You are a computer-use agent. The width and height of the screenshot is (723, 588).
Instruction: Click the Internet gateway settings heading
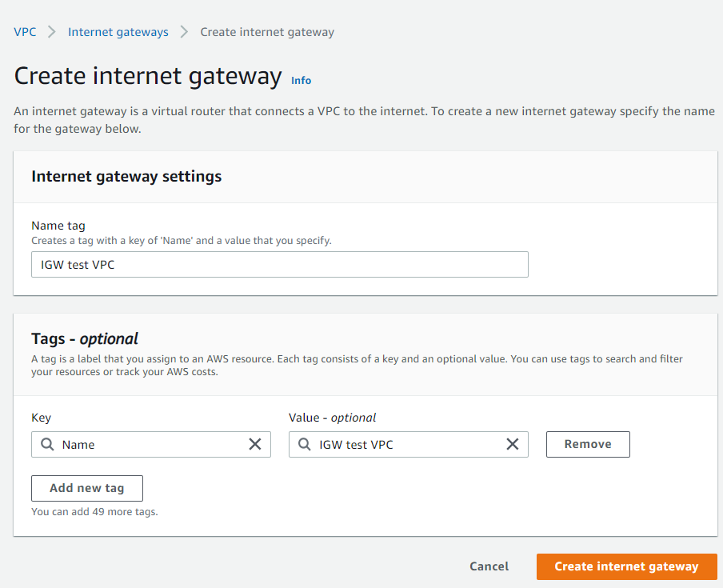coord(126,176)
